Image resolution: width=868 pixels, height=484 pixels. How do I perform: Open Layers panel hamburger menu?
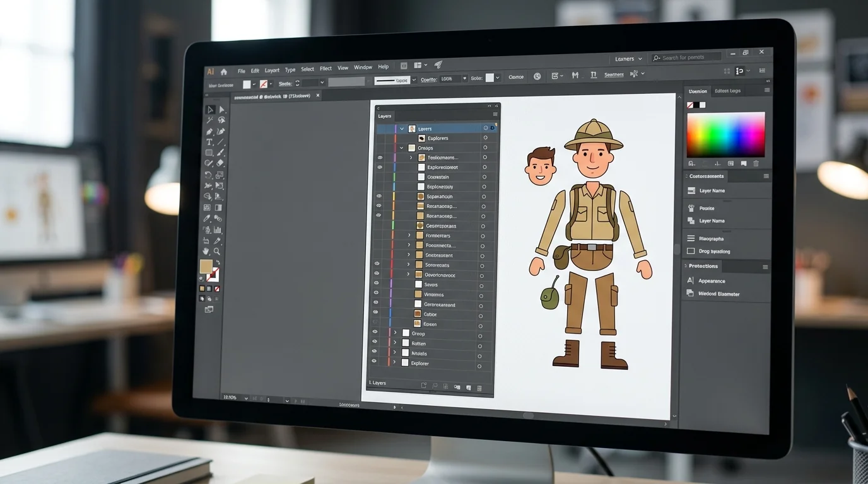pos(495,114)
